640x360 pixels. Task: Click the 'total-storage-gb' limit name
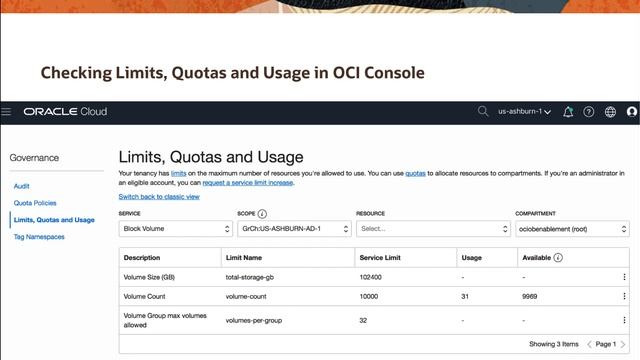[249, 277]
